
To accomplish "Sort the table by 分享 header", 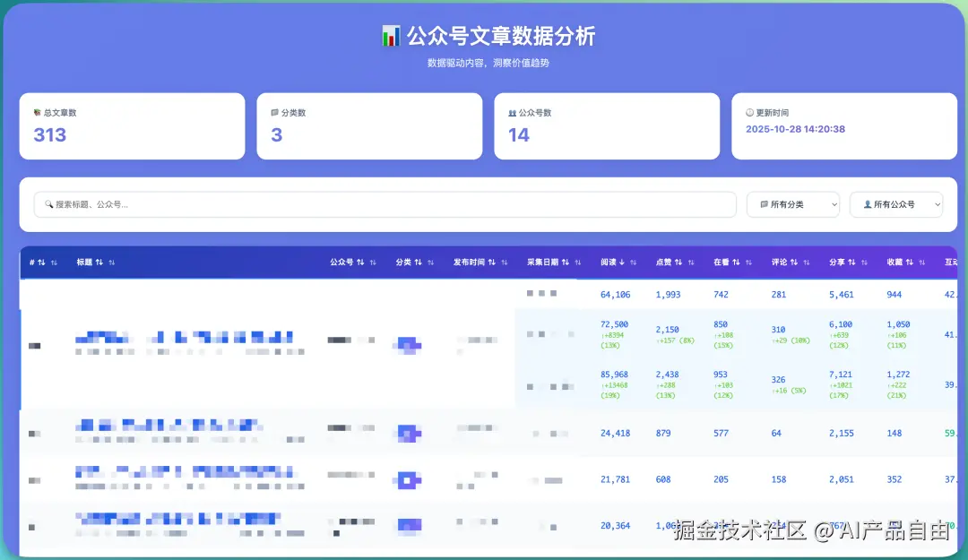I will point(848,263).
